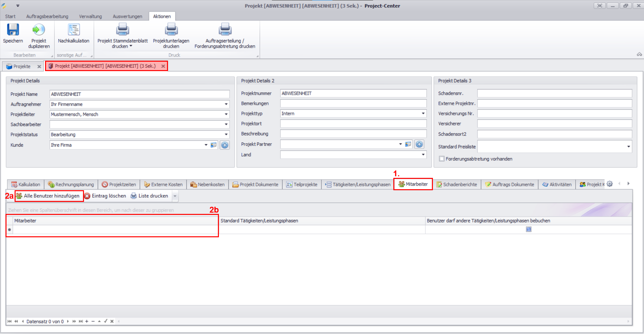This screenshot has width=644, height=334.
Task: Click the Bemerkungen input field
Action: (353, 104)
